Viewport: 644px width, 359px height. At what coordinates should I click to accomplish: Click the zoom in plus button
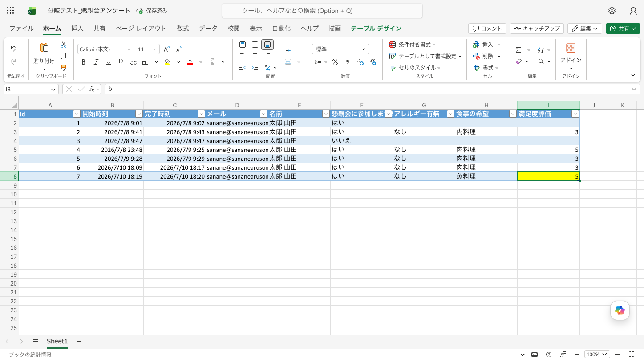[617, 355]
